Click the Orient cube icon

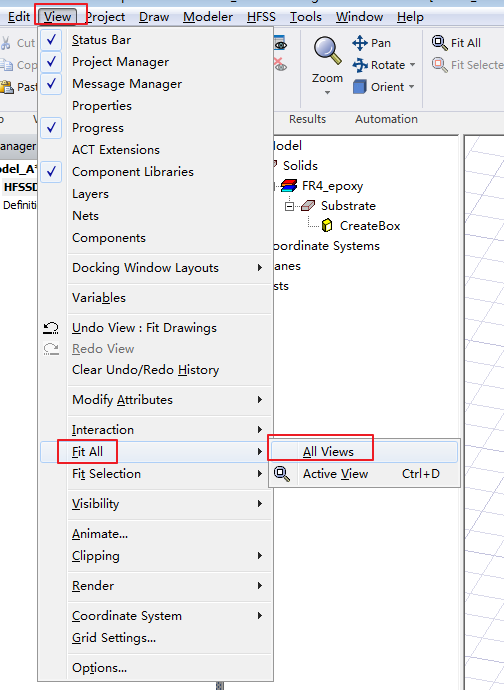tap(360, 87)
